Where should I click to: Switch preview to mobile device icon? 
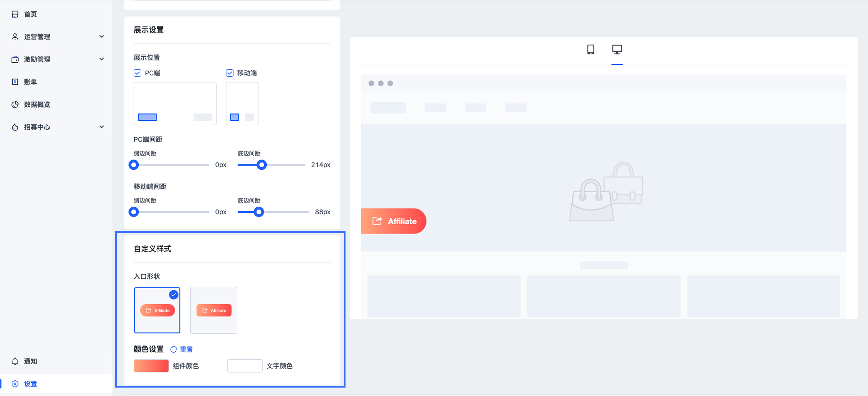click(x=590, y=50)
